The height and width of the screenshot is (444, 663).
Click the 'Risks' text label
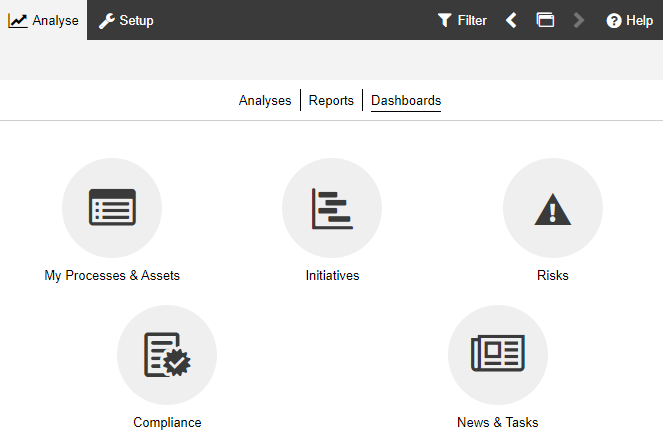click(x=552, y=275)
